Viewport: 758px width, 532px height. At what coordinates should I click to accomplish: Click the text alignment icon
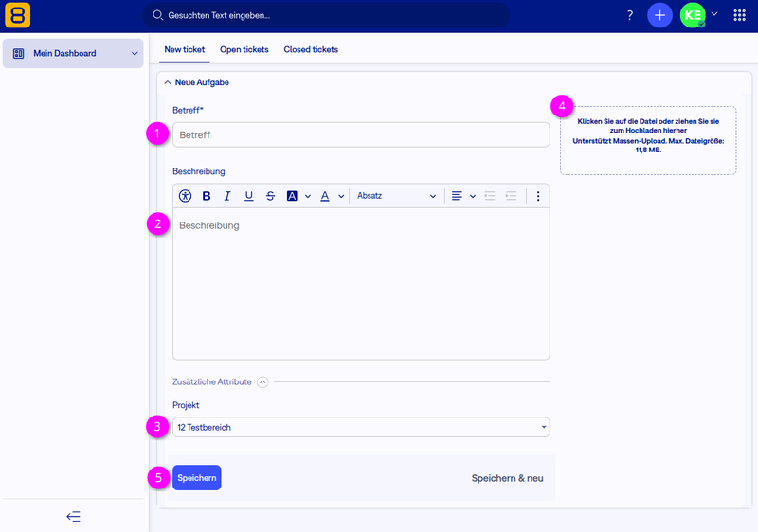pos(457,196)
